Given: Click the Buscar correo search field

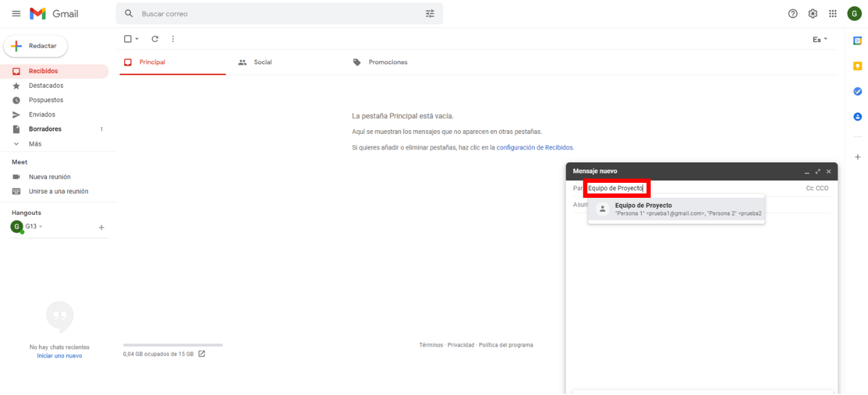Looking at the screenshot, I should (279, 14).
